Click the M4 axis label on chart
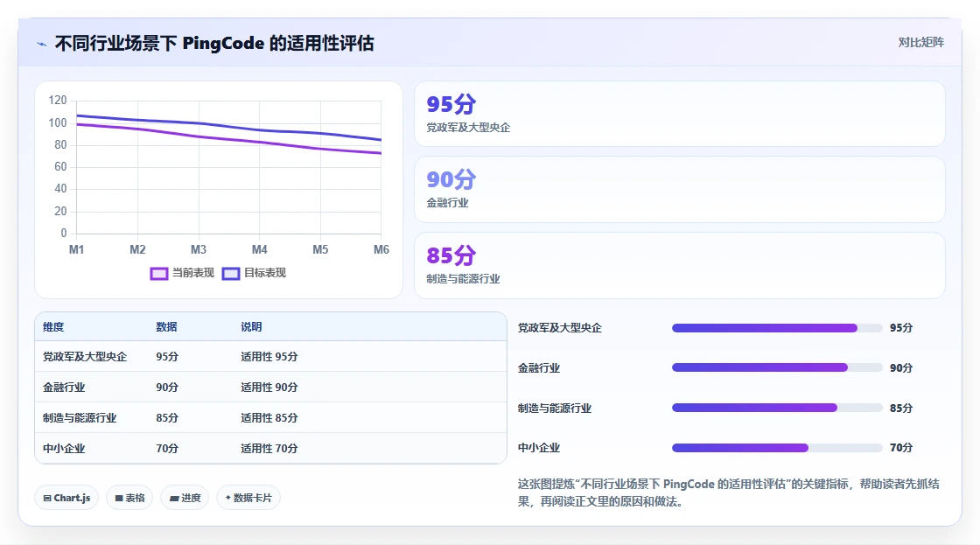Viewport: 980px width, 545px height. (x=259, y=250)
